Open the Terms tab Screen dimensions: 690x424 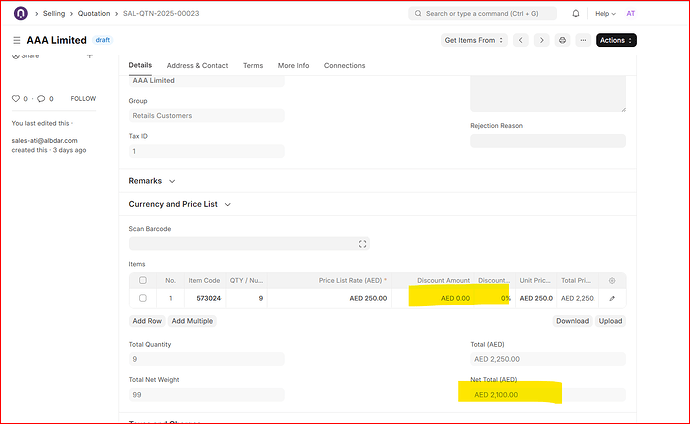pyautogui.click(x=253, y=65)
